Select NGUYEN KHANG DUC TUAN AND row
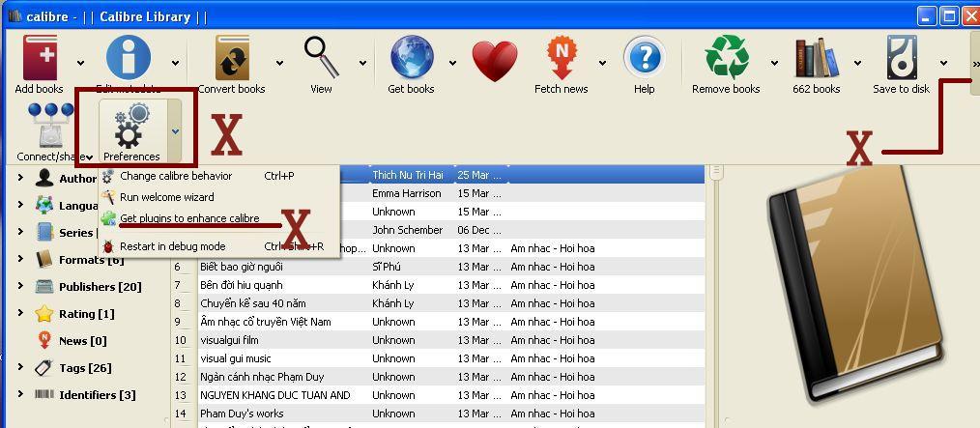 point(438,395)
